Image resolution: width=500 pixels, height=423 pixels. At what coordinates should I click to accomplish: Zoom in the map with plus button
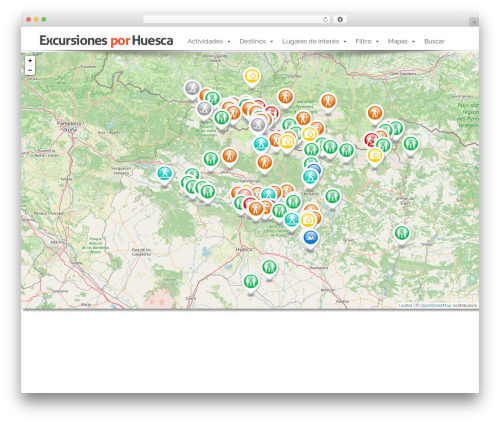(x=30, y=61)
